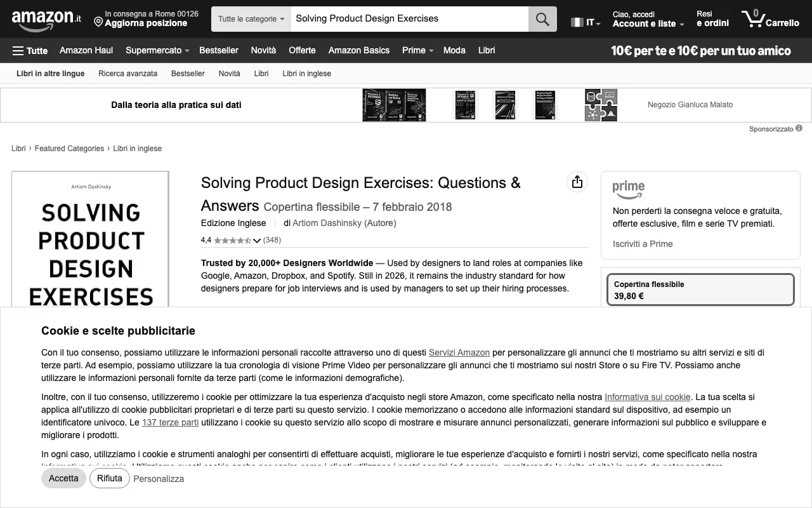Open Informativa sui cookie link

tap(647, 397)
